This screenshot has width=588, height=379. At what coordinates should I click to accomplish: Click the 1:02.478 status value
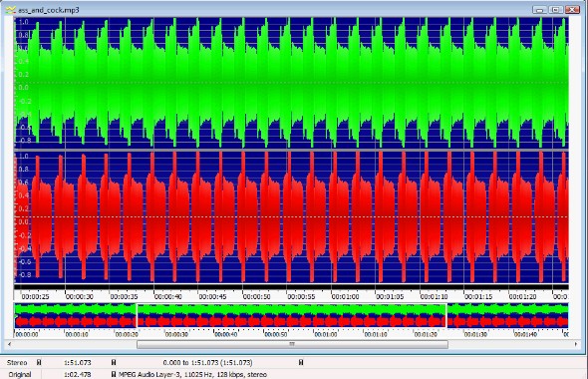click(78, 374)
